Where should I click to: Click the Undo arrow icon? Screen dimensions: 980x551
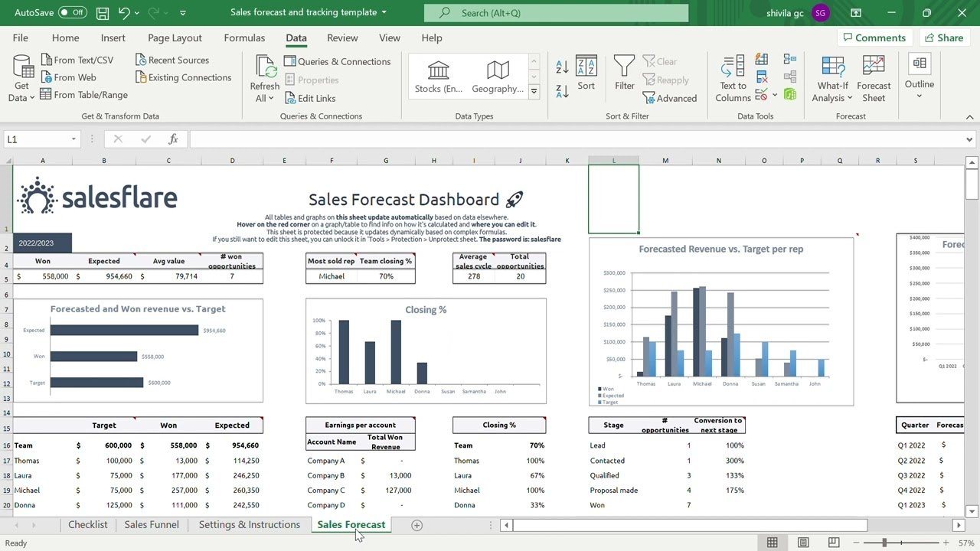(x=124, y=12)
